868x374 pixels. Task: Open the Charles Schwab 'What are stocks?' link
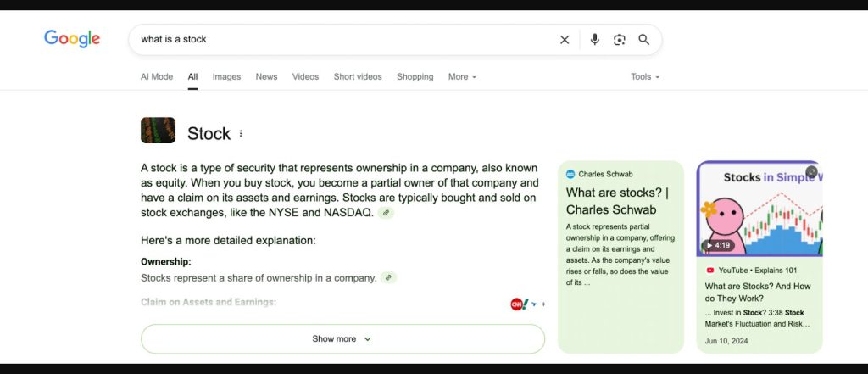tap(617, 201)
